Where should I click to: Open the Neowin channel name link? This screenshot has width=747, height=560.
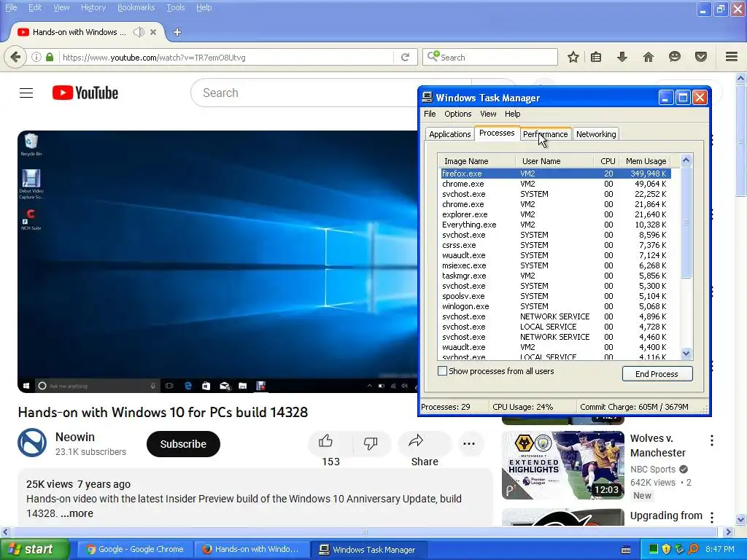tap(75, 437)
